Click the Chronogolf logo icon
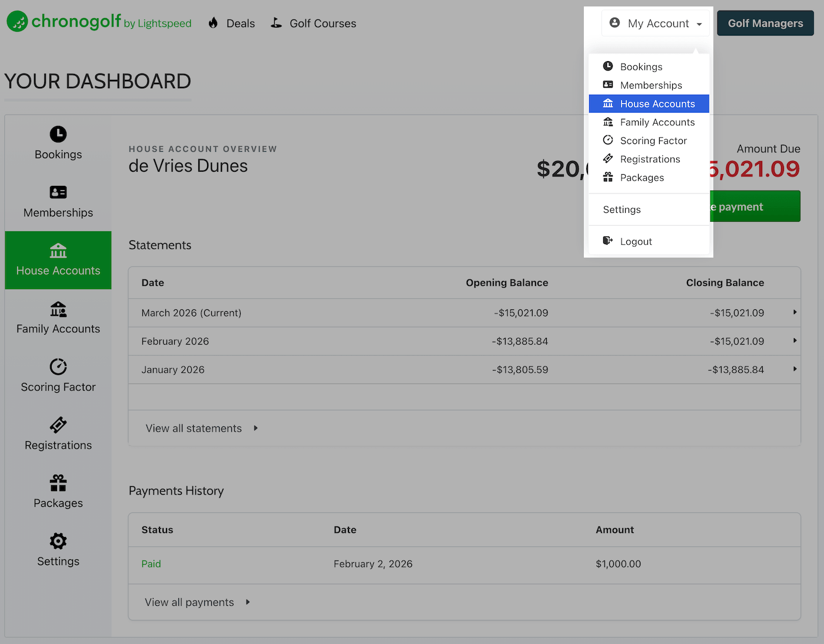The height and width of the screenshot is (644, 824). (17, 22)
